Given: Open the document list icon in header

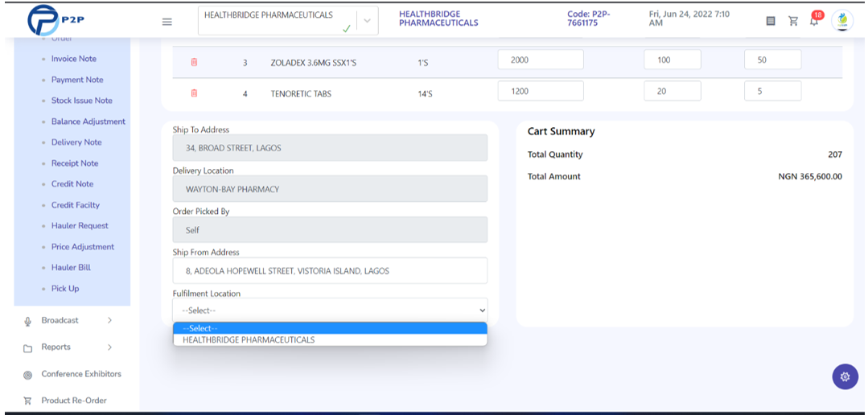Looking at the screenshot, I should pyautogui.click(x=771, y=21).
